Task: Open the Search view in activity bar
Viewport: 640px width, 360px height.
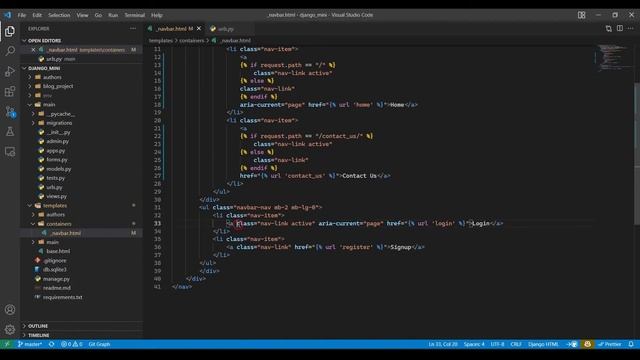Action: point(10,51)
